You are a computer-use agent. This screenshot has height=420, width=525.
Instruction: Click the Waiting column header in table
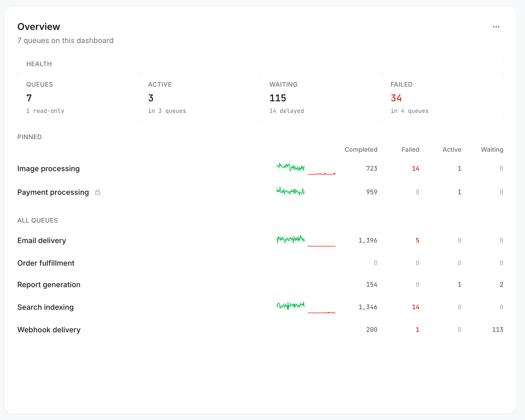(492, 150)
